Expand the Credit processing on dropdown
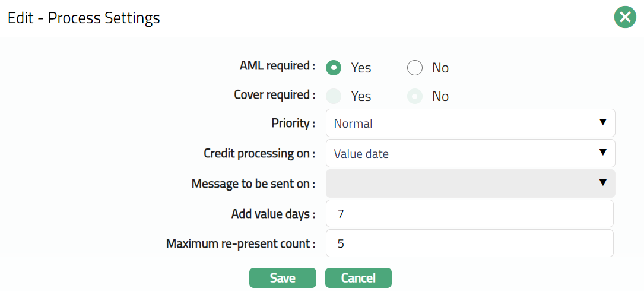Image resolution: width=644 pixels, height=291 pixels. 469,154
